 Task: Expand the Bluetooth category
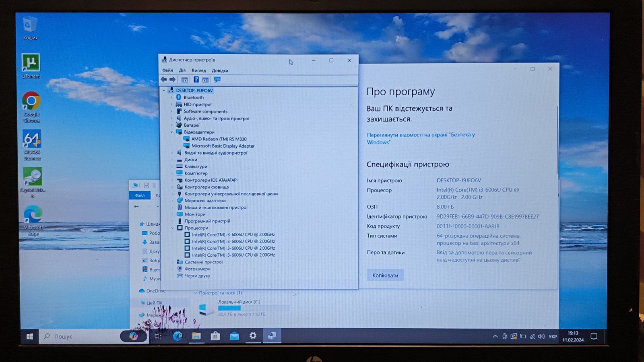172,97
